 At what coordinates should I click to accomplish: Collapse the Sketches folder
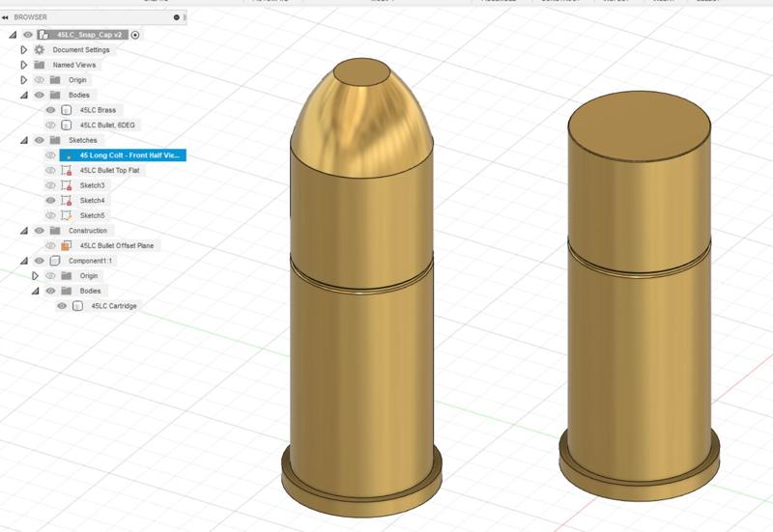23,140
